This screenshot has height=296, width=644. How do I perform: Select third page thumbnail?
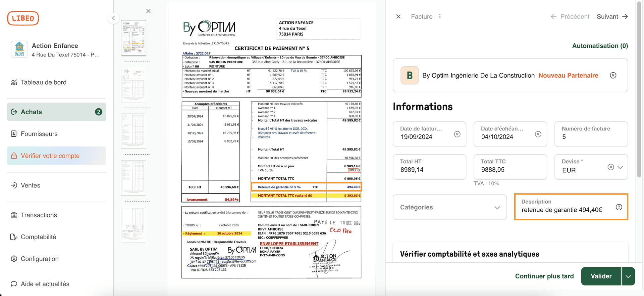click(133, 131)
